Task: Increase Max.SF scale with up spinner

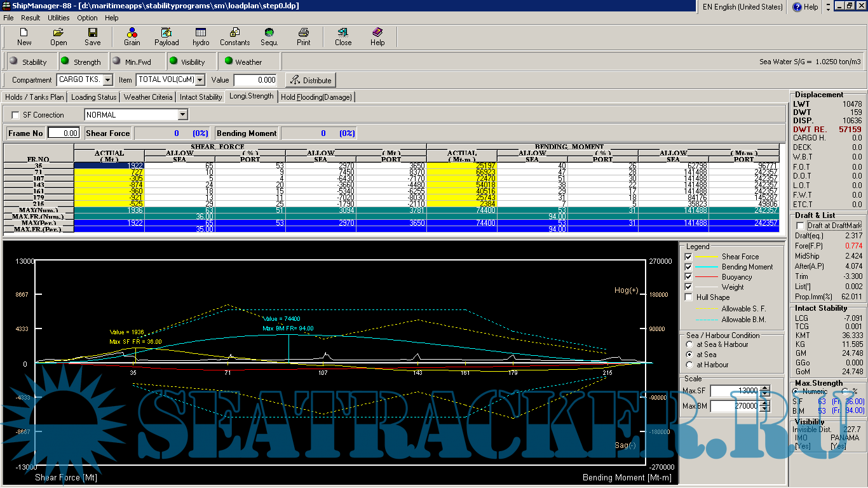Action: (x=764, y=388)
